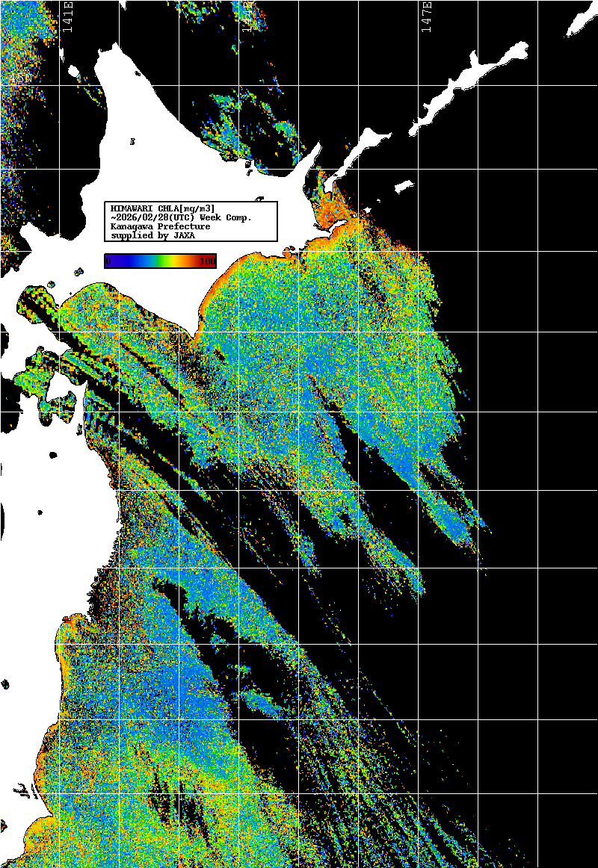
Task: Click the small island off Hokkaido's northwest tip
Action: (x=73, y=72)
